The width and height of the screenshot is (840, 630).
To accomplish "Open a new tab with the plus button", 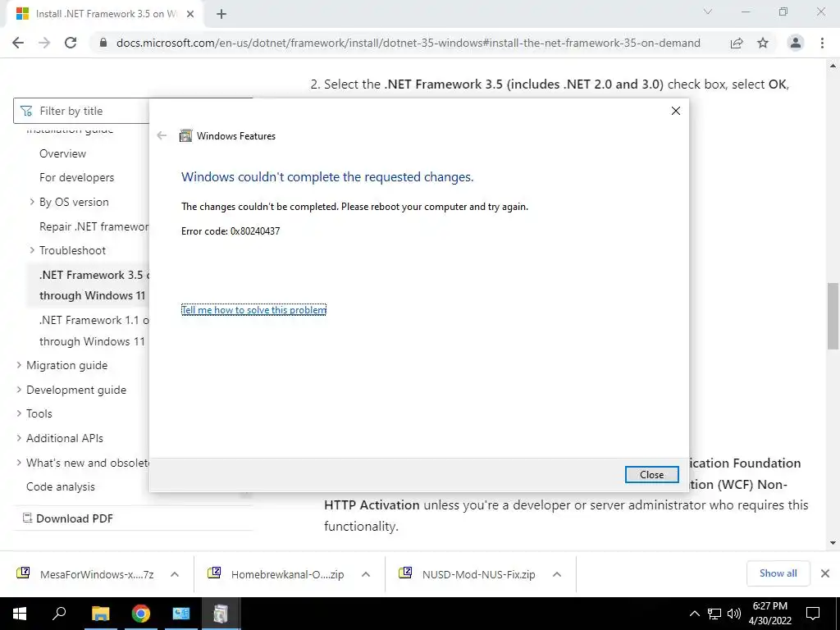I will (x=221, y=15).
